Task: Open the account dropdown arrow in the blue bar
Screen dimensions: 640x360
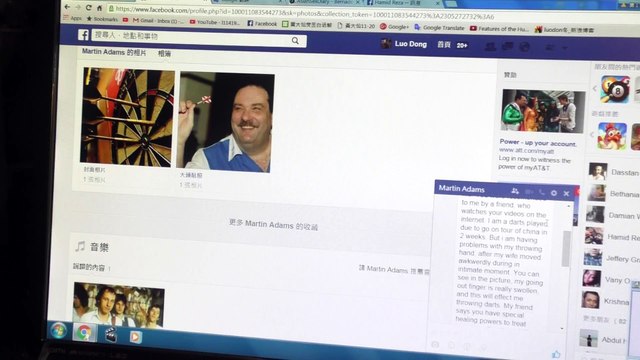Action: click(x=565, y=48)
